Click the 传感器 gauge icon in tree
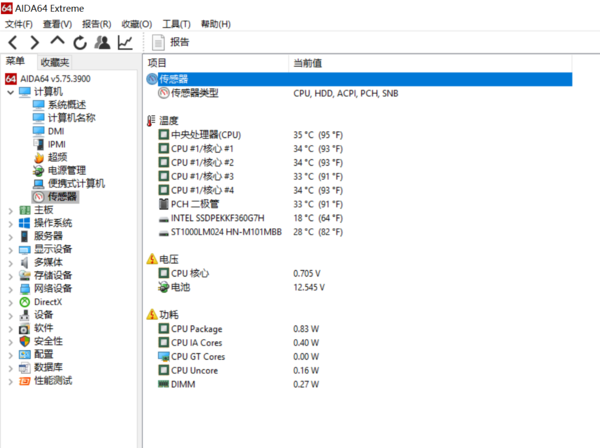 point(39,197)
